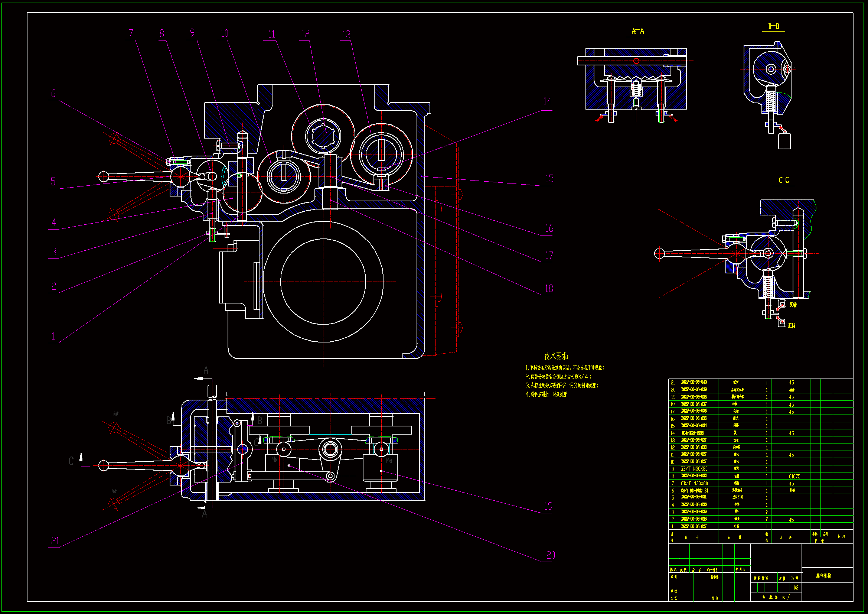
Task: Select the 技术要求 heading text
Action: (x=556, y=356)
